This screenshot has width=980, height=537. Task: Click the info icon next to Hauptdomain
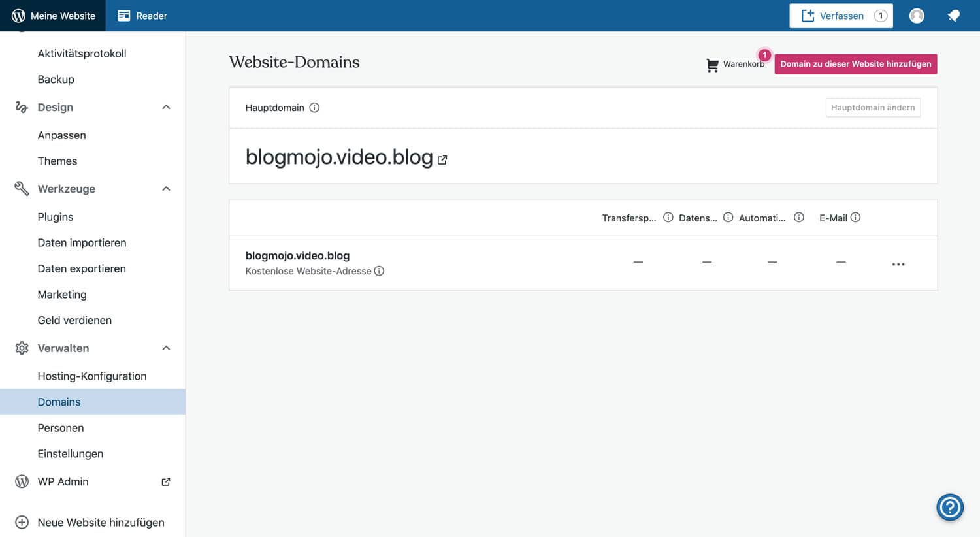pyautogui.click(x=314, y=108)
